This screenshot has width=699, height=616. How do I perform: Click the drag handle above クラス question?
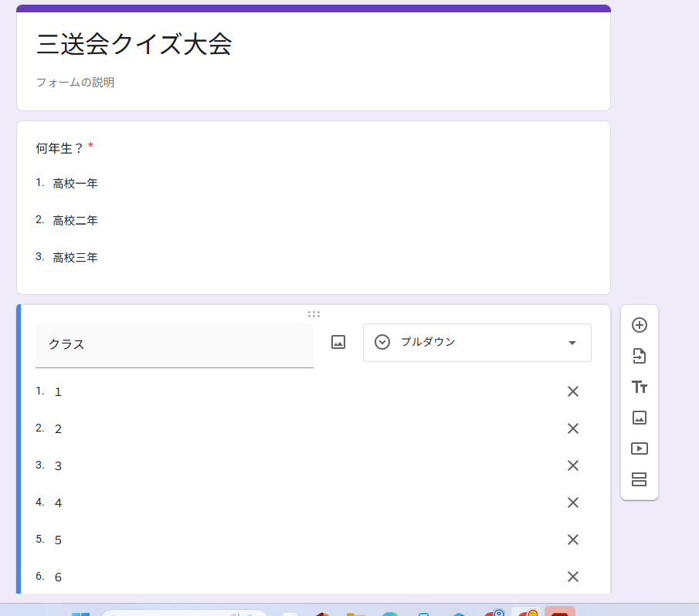[x=314, y=314]
